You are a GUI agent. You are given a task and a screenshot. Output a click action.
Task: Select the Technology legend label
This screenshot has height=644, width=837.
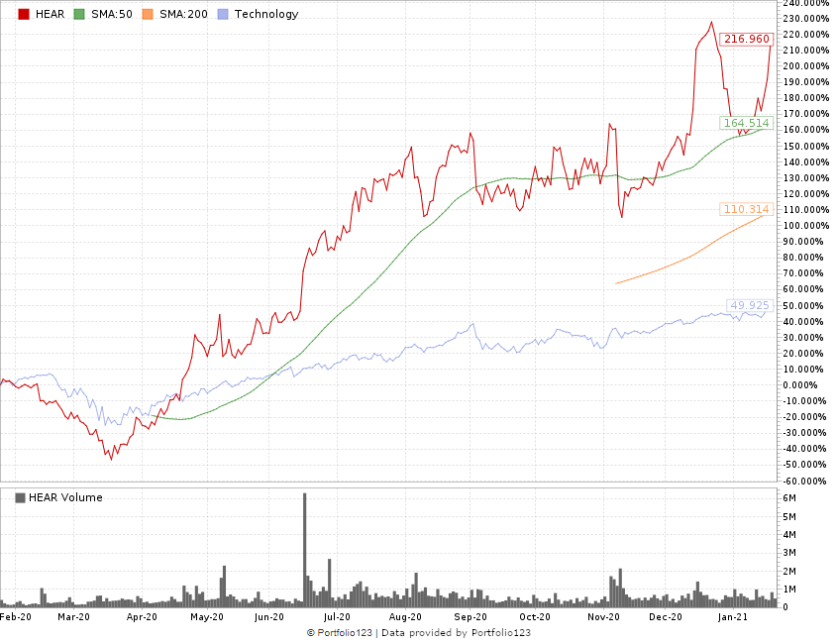point(266,15)
